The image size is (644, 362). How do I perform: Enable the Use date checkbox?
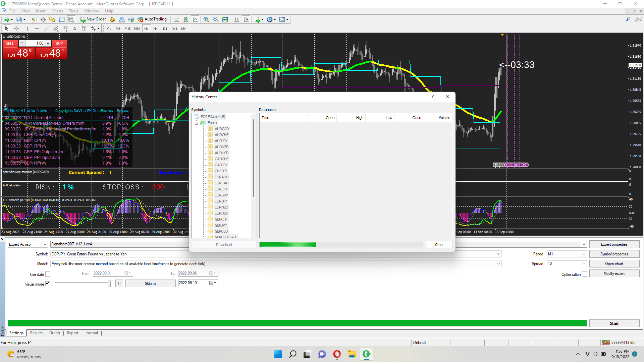point(48,274)
